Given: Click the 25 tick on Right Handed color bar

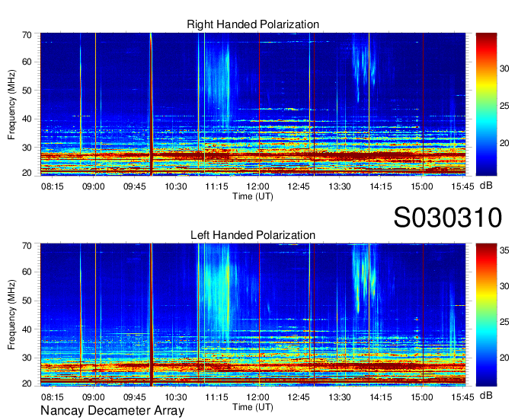Looking at the screenshot, I should tap(504, 106).
